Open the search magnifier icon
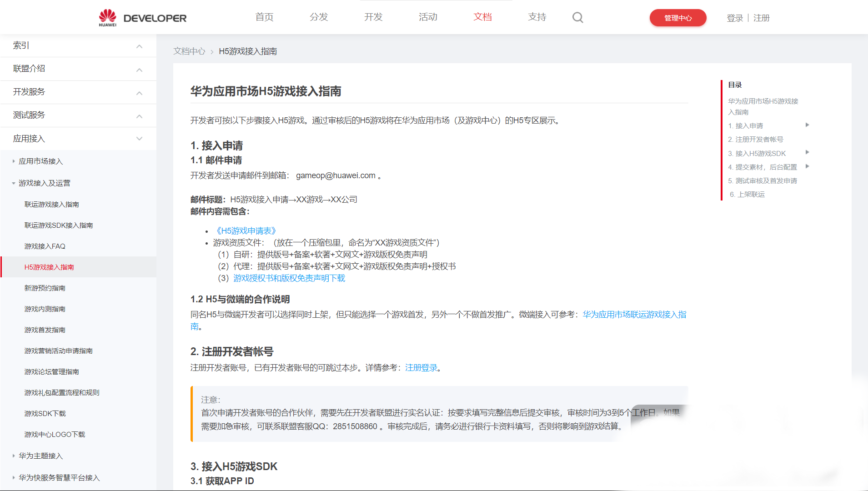The height and width of the screenshot is (491, 868). tap(577, 17)
